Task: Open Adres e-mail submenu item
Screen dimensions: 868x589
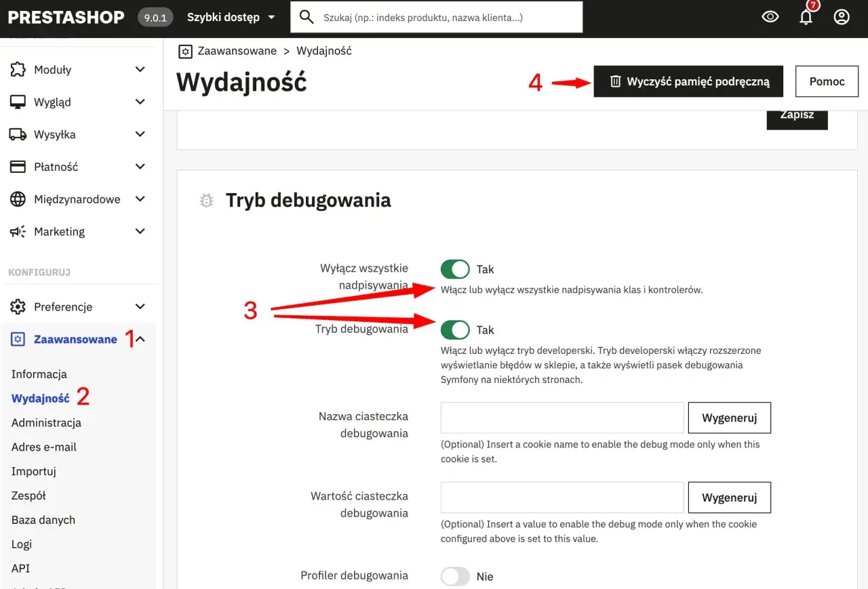Action: [x=43, y=447]
